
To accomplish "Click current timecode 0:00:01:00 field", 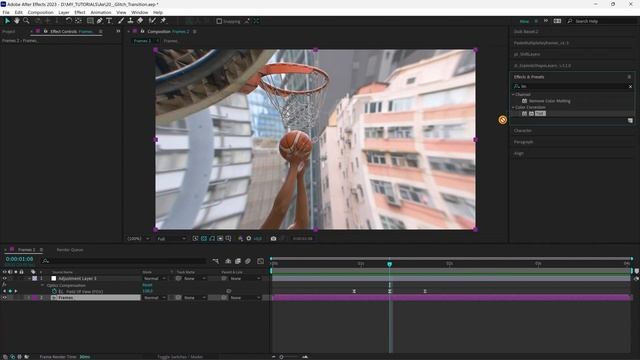I will (x=20, y=259).
